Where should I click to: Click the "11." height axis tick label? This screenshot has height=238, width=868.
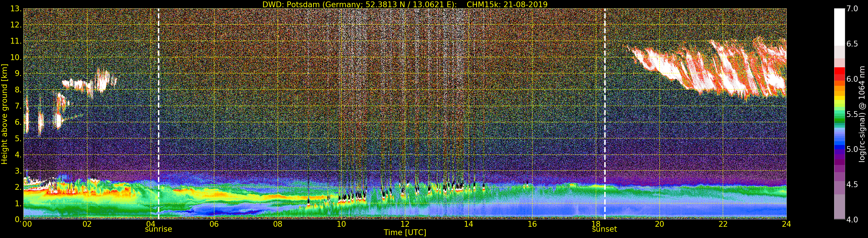pyautogui.click(x=16, y=41)
